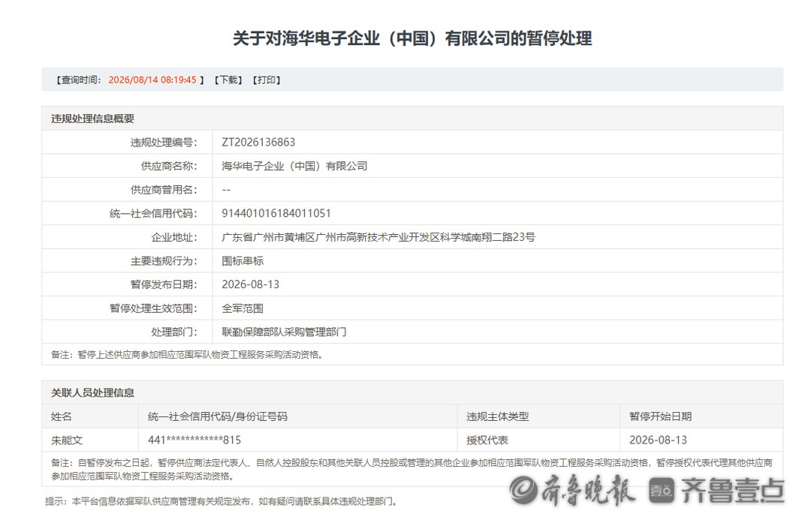Click the 暂停发布日期 value 2026-08-13
The width and height of the screenshot is (811, 532).
click(x=250, y=285)
